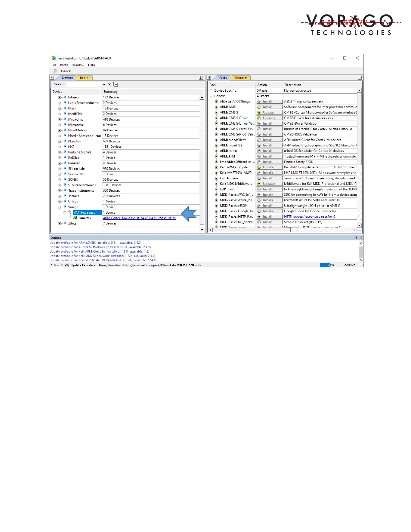Open the ARM Cortex-M4 80 MHz summary link
The height and width of the screenshot is (532, 411).
click(x=139, y=218)
